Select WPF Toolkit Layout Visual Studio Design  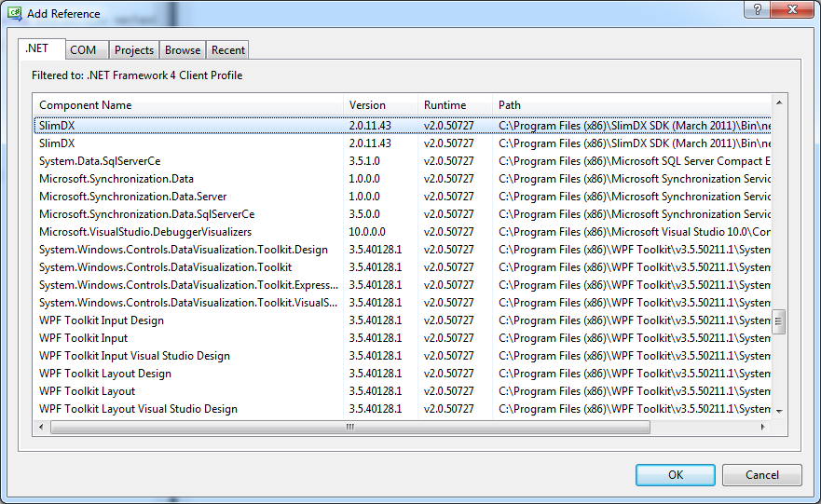(x=403, y=409)
